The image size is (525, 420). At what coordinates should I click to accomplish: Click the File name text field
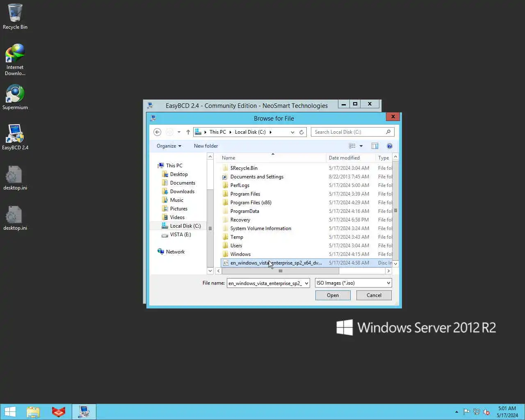[x=265, y=283]
